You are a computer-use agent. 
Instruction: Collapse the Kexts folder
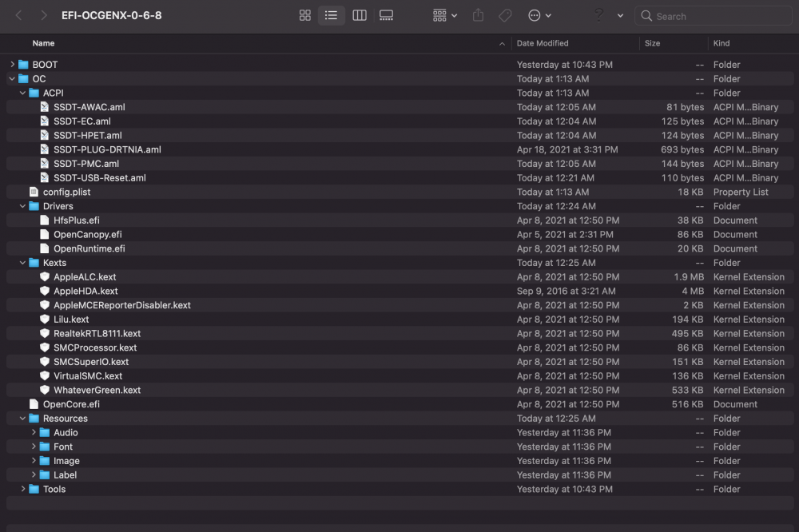(x=22, y=263)
